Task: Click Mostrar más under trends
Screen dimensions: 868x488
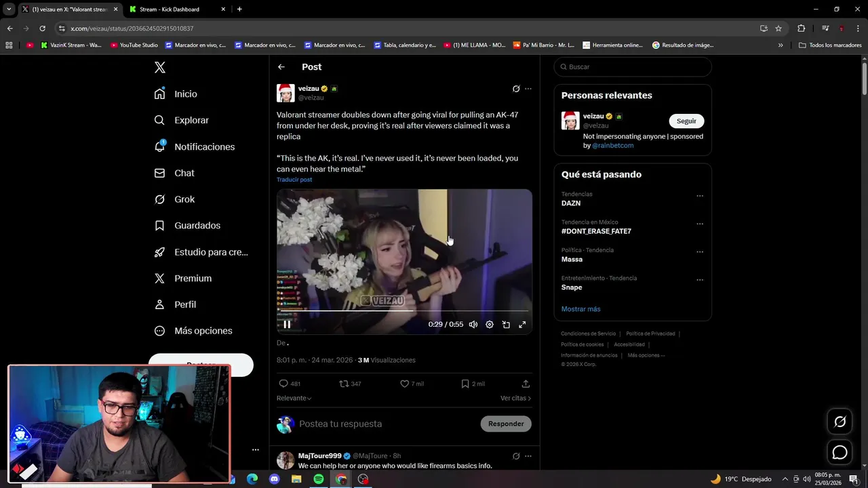Action: (x=580, y=309)
